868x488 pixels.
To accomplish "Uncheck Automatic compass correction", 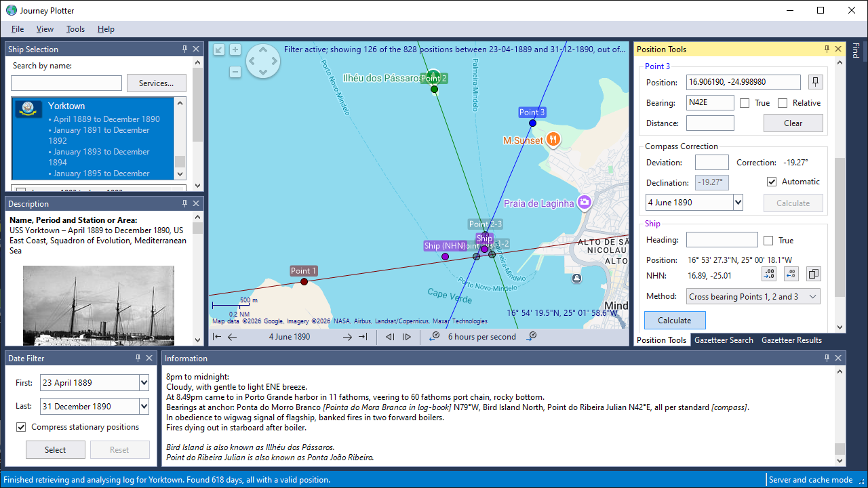I will 772,182.
